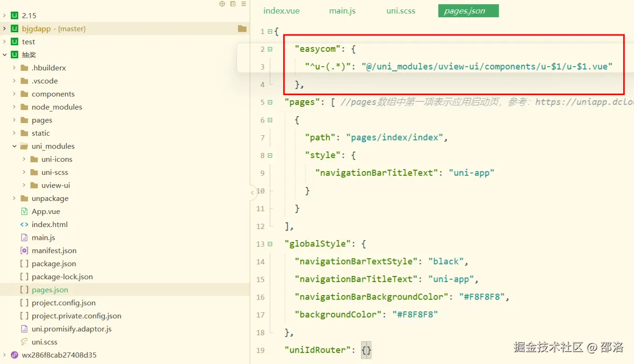Collapse the uni_modules folder

pos(14,146)
